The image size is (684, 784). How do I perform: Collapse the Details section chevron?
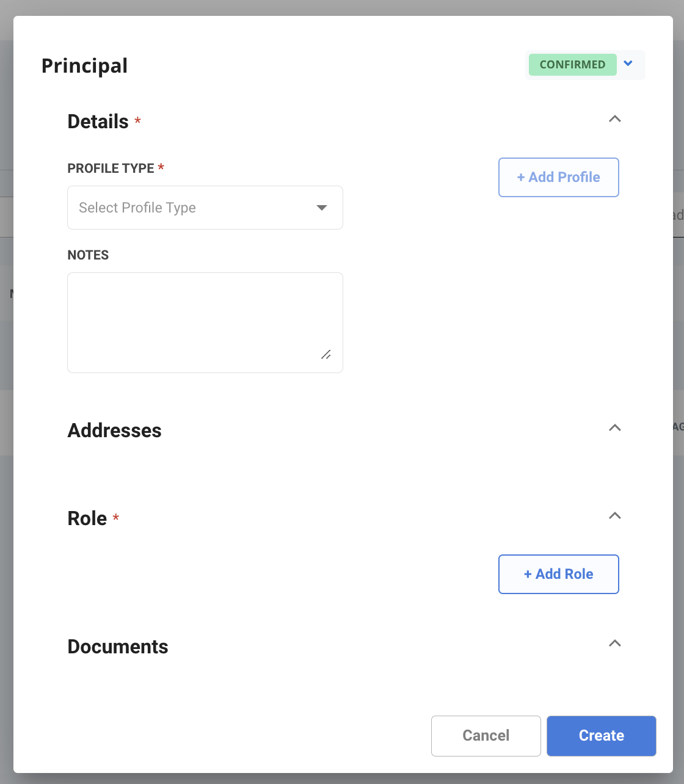615,119
